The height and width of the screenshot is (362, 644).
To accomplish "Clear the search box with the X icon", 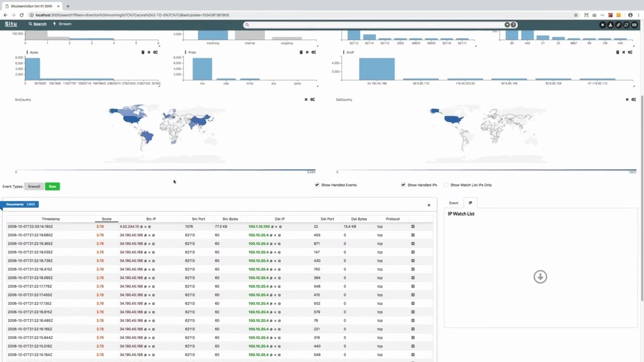I will pyautogui.click(x=507, y=25).
